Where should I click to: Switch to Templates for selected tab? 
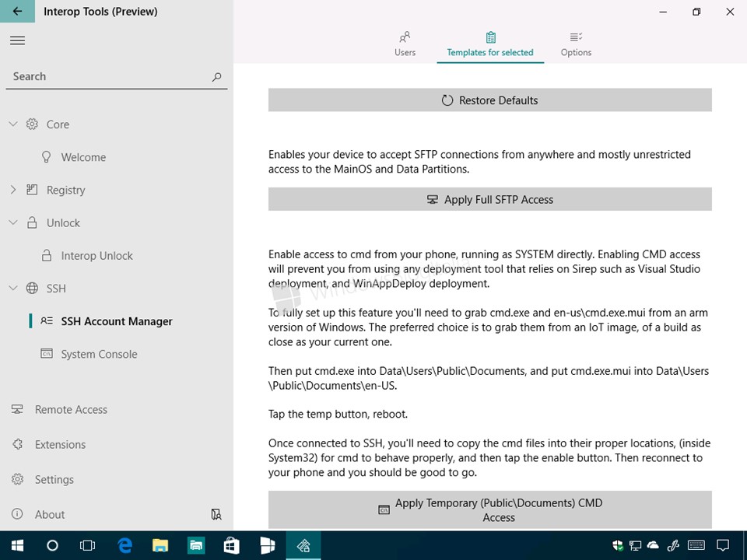tap(490, 44)
